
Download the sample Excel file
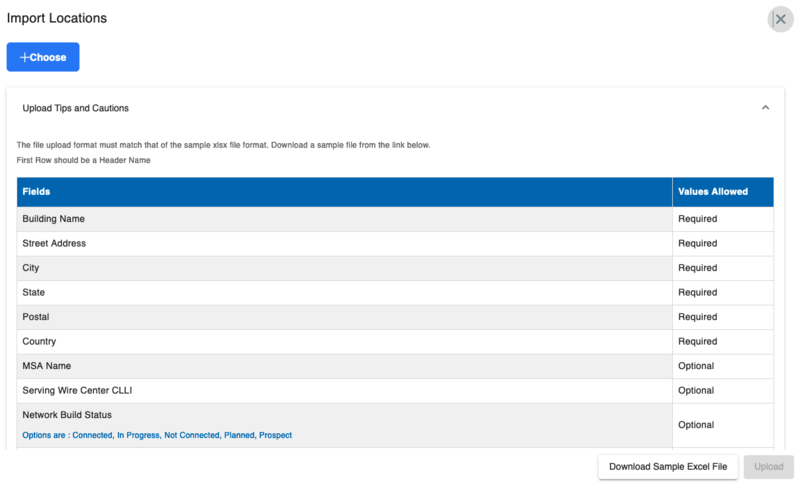[668, 467]
